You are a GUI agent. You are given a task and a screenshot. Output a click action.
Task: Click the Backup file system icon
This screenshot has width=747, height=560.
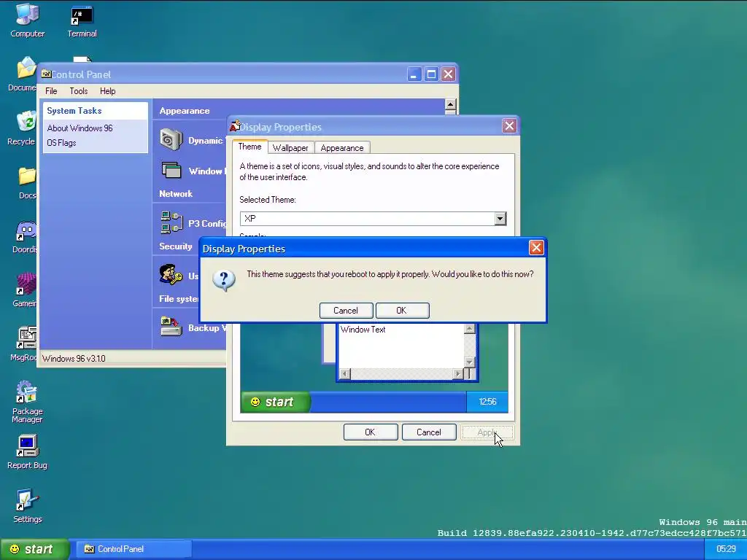pos(171,327)
